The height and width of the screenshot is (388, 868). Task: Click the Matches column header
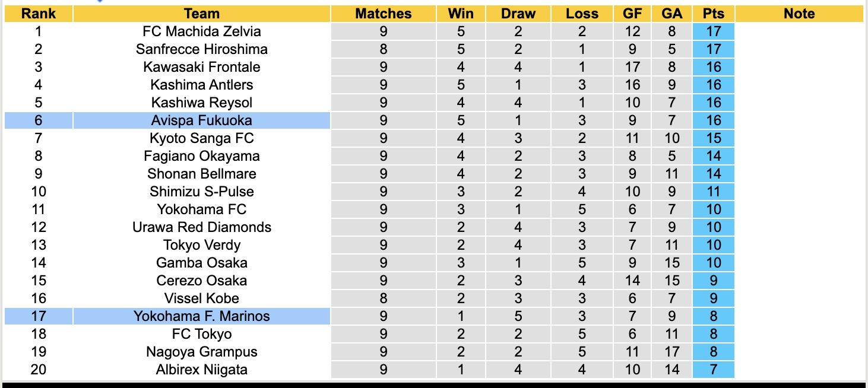click(383, 14)
